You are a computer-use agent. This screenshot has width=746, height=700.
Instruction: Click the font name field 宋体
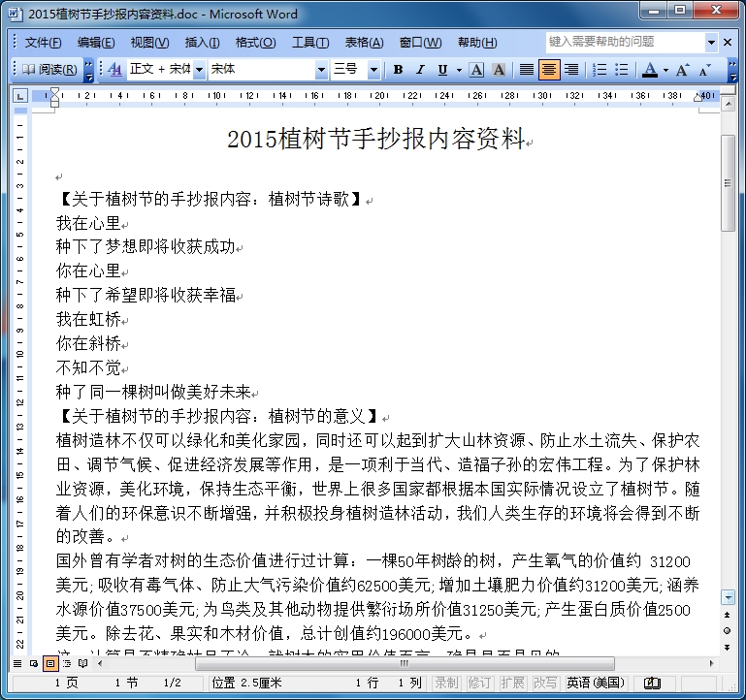262,70
